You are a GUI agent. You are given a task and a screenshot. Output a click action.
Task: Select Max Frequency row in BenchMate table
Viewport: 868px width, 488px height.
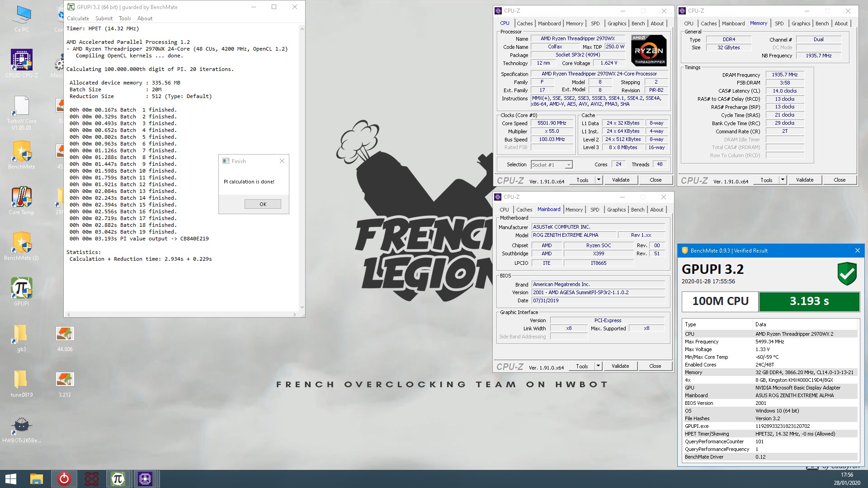(770, 342)
